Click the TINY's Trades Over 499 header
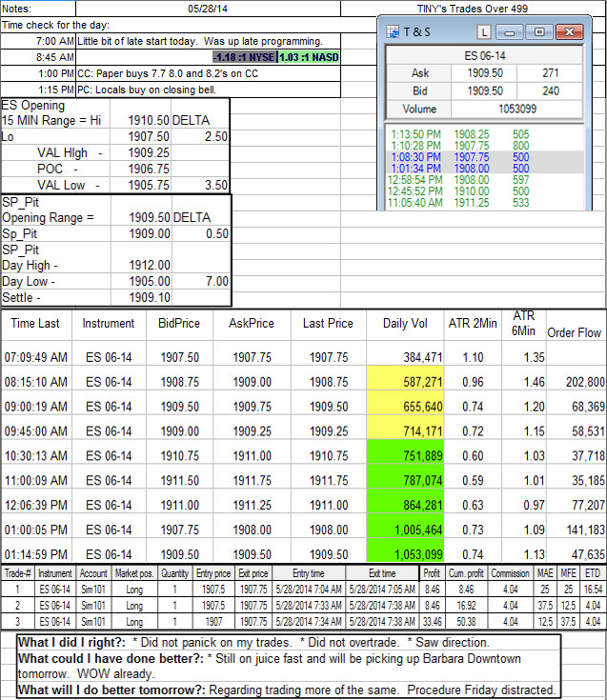Screen dimensions: 607x700 [473, 9]
